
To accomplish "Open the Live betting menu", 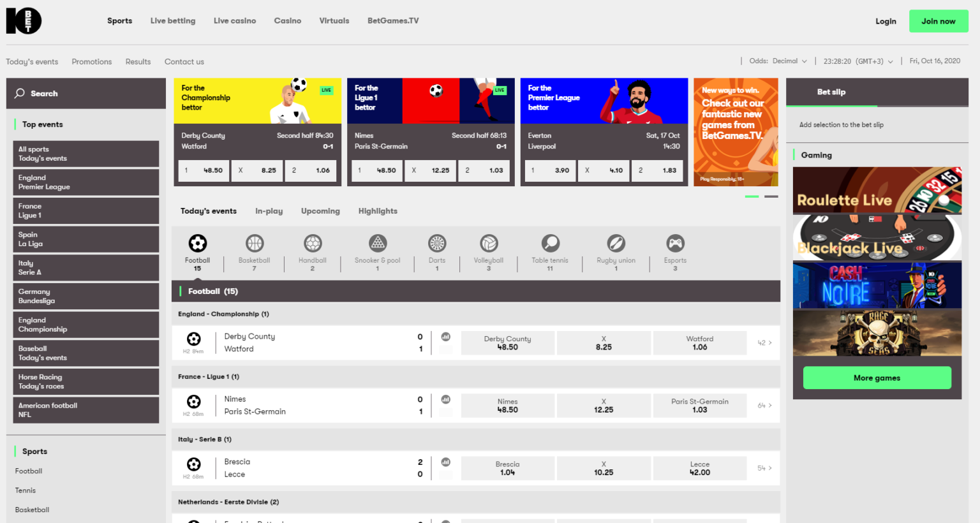I will (173, 21).
